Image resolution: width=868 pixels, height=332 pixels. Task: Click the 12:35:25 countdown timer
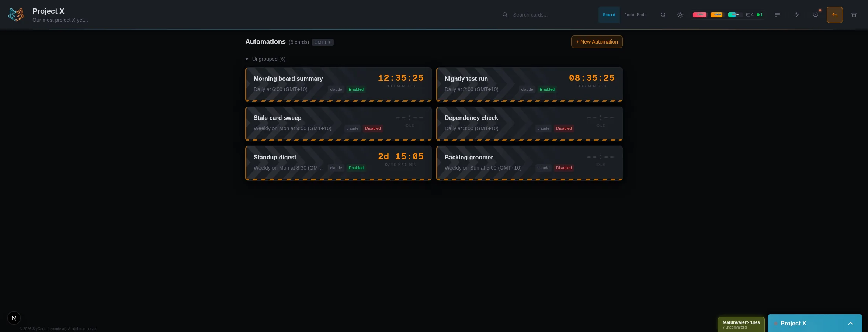coord(401,78)
